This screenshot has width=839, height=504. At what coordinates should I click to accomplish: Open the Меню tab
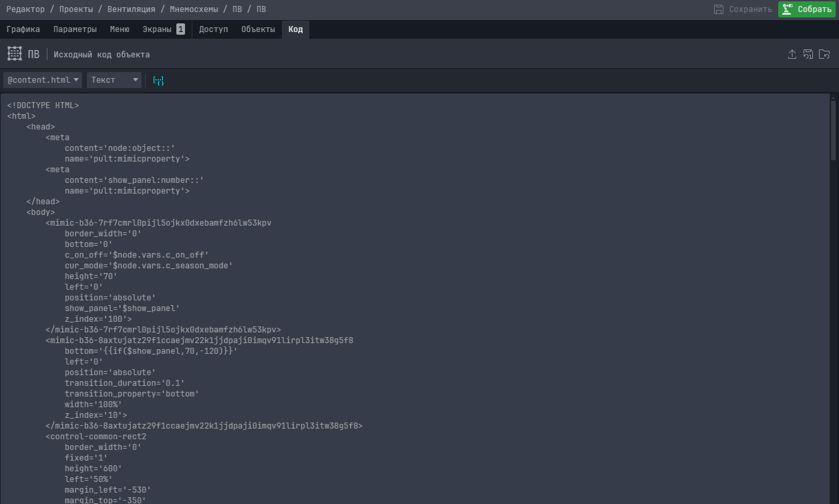[120, 29]
